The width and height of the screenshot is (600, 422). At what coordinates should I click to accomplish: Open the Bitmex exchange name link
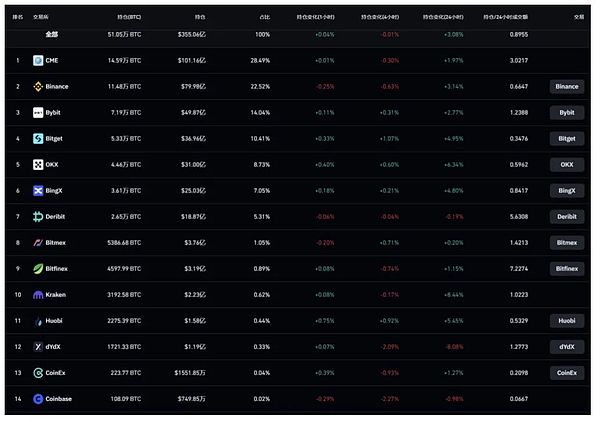[x=55, y=243]
